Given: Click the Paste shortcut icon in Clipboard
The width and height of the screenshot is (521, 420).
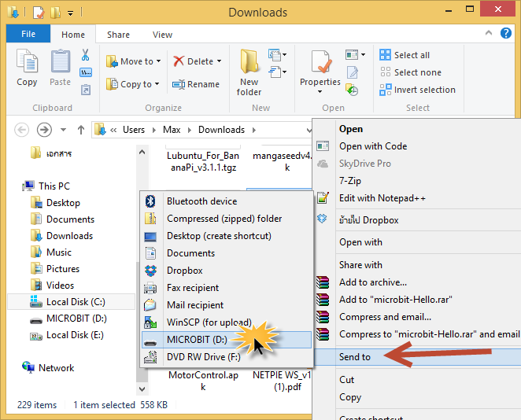Looking at the screenshot, I should click(86, 90).
